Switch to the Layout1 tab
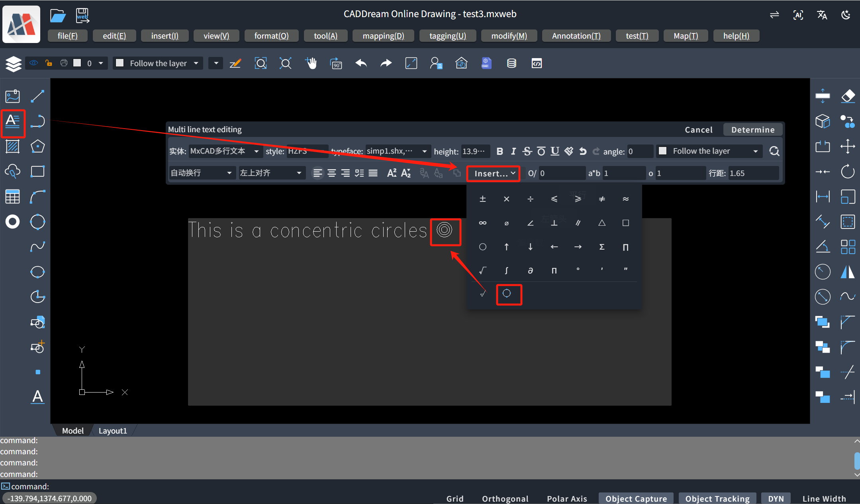Image resolution: width=860 pixels, height=504 pixels. click(x=113, y=431)
